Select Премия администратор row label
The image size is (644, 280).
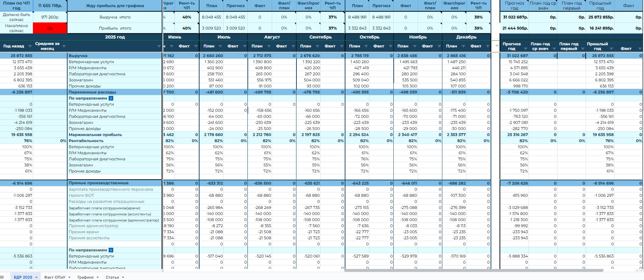(x=115, y=226)
